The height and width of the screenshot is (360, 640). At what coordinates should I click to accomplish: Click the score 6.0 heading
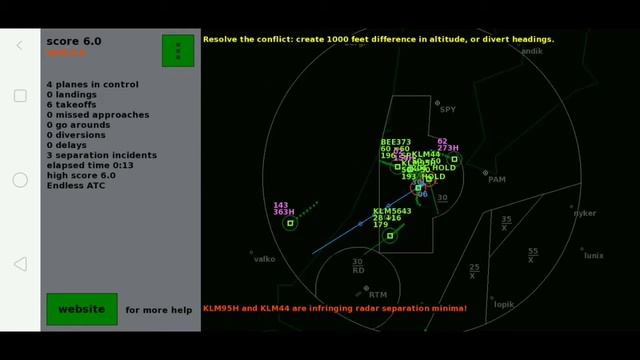[74, 41]
